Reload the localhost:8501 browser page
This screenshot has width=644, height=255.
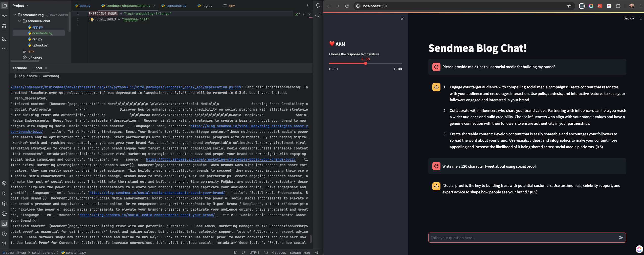pyautogui.click(x=347, y=6)
